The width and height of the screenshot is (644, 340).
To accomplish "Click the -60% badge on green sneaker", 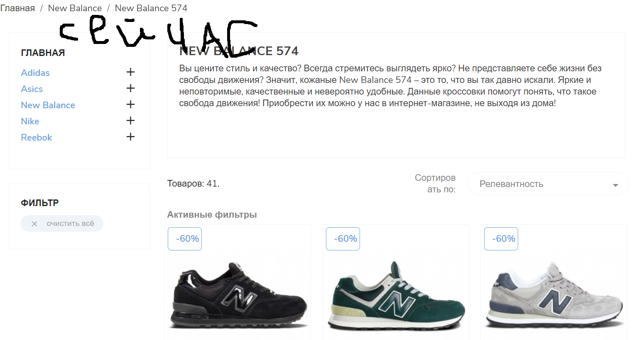I will [x=343, y=239].
